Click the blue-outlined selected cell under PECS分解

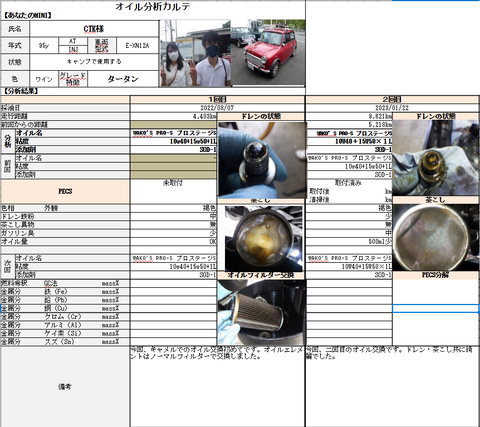click(x=436, y=308)
